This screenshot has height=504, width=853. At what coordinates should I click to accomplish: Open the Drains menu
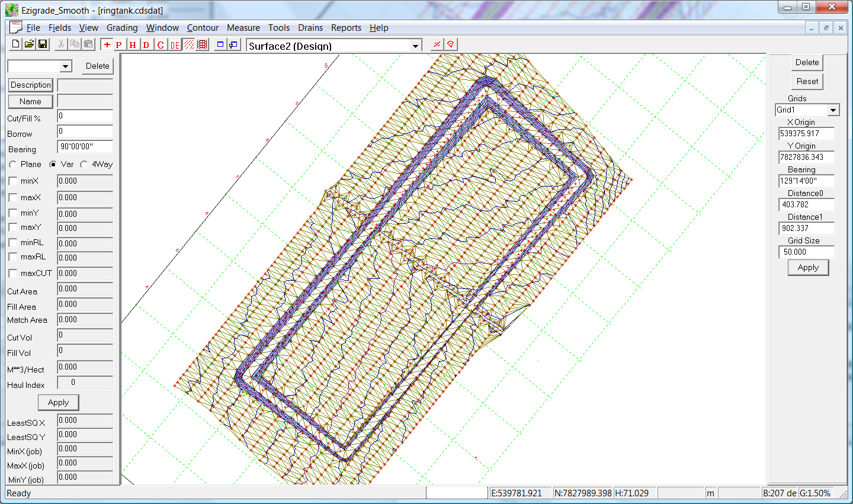click(x=310, y=28)
